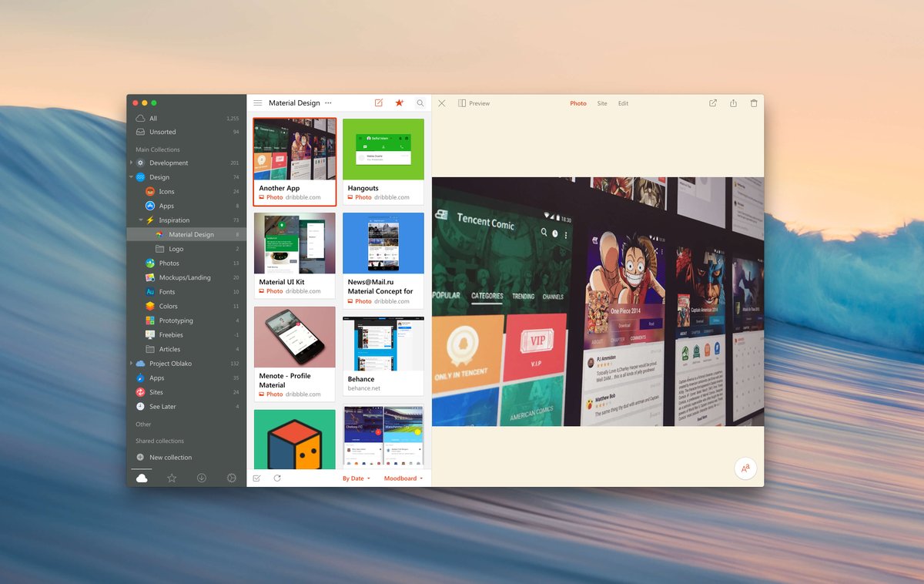
Task: Open the Hangouts bookmark card
Action: click(x=383, y=162)
